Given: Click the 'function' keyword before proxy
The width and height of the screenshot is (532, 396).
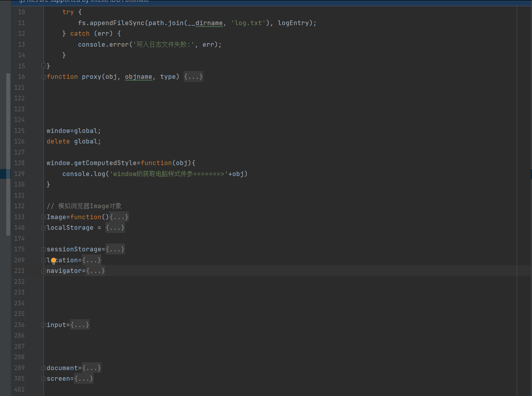Looking at the screenshot, I should (x=62, y=77).
